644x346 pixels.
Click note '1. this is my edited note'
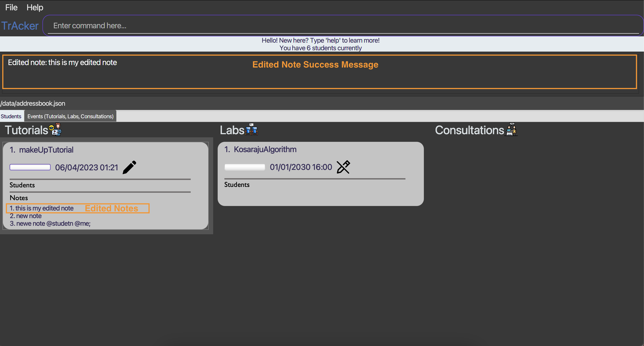point(42,208)
